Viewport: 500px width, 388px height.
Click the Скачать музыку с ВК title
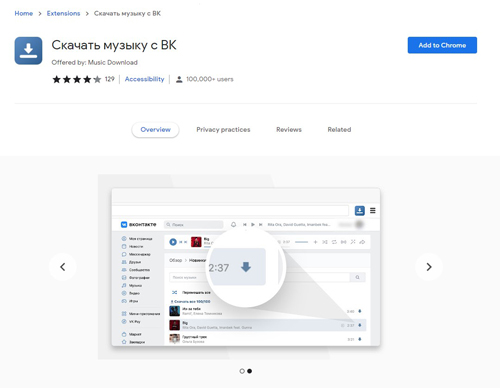tap(114, 45)
